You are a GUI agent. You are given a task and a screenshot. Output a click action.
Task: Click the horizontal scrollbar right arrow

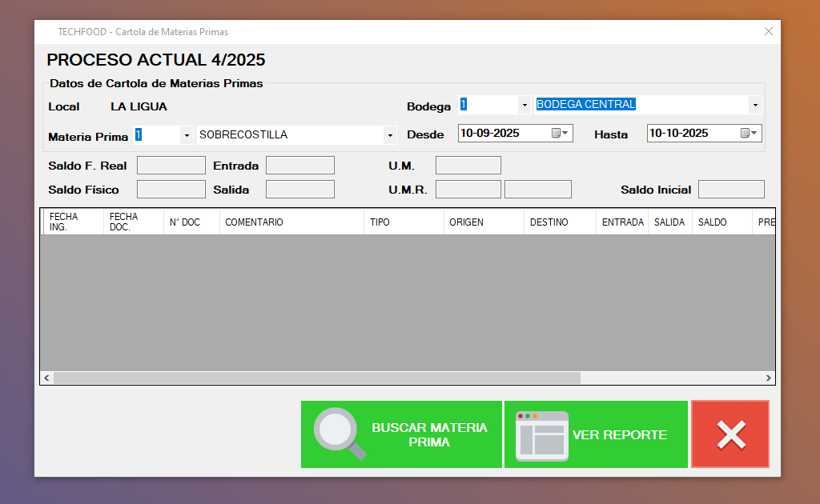(768, 378)
